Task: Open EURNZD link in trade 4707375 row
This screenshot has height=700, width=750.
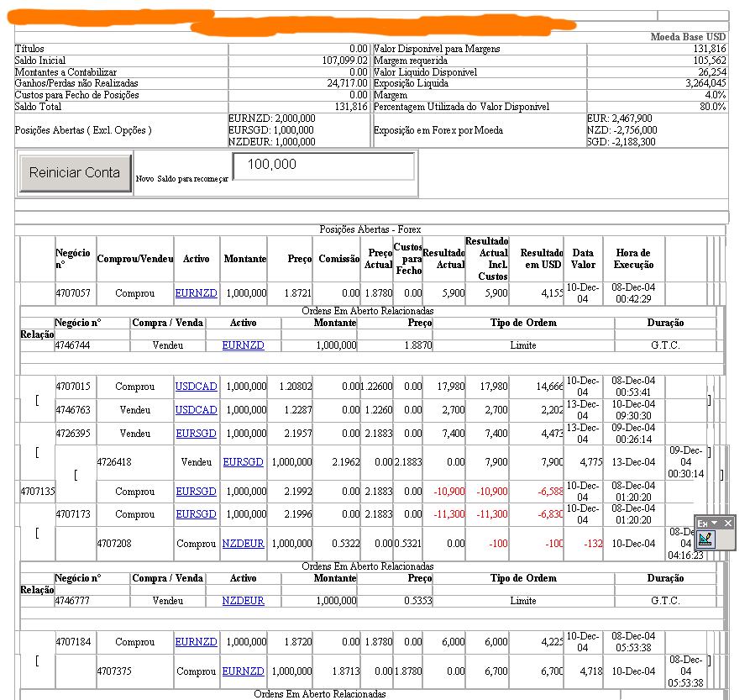Action: pyautogui.click(x=243, y=671)
